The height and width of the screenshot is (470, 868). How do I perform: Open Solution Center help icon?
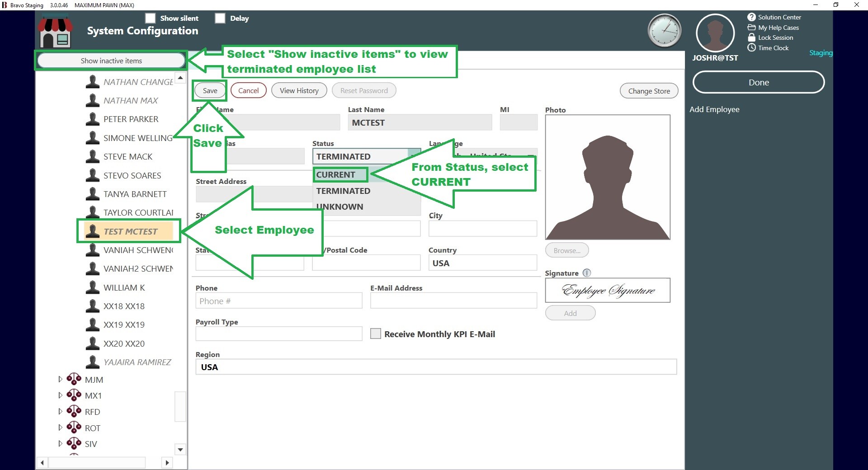(751, 17)
